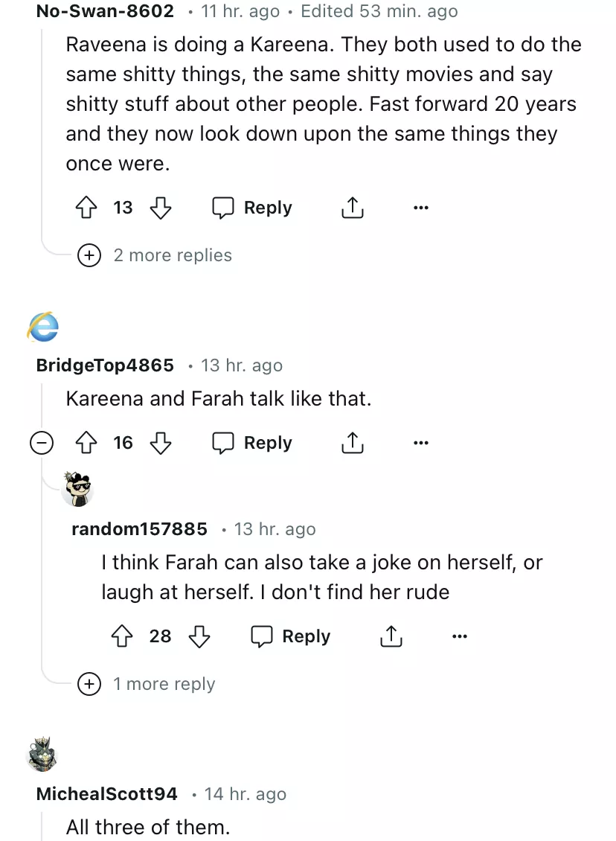Open BridgeTop4865's user profile
Screen dimensions: 616x841
click(105, 365)
